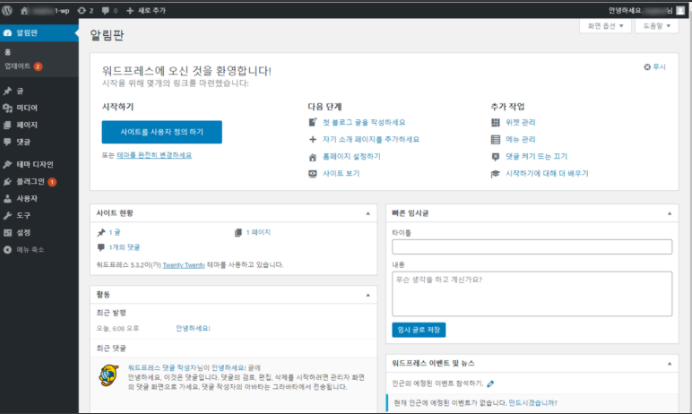The height and width of the screenshot is (414, 692).
Task: Expand the 화면 옵션 dropdown
Action: pos(605,26)
